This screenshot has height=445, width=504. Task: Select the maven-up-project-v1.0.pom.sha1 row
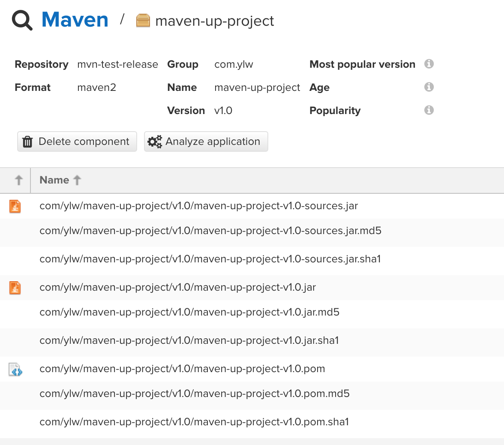point(252,424)
